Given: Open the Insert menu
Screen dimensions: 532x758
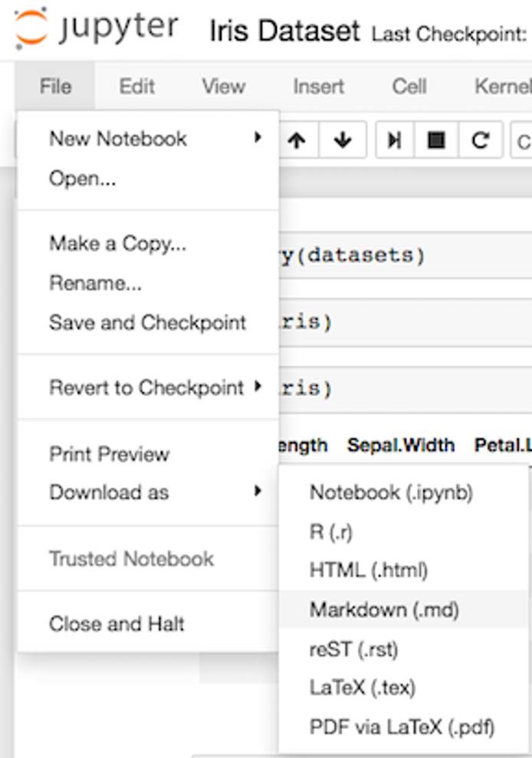Looking at the screenshot, I should [x=317, y=87].
